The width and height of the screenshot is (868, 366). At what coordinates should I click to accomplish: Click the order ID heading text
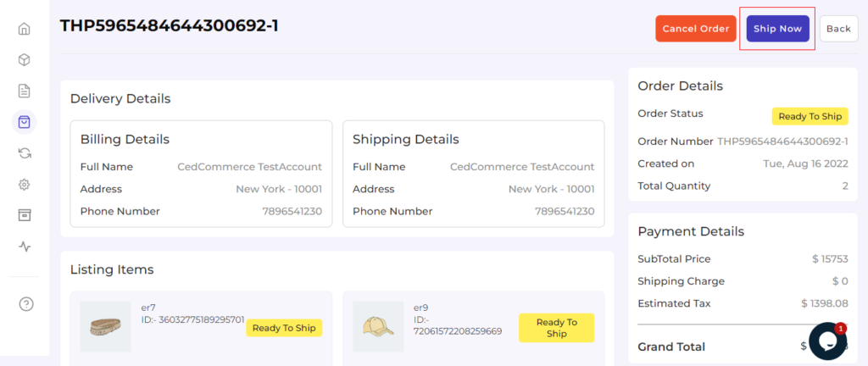click(x=169, y=26)
